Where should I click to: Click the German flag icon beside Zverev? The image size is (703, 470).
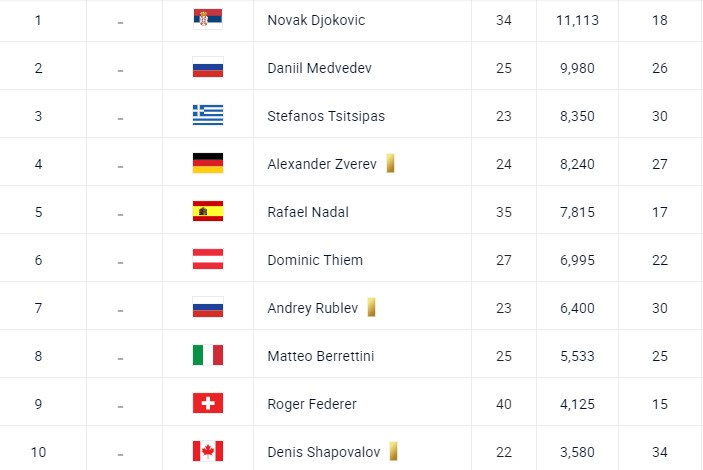[208, 163]
